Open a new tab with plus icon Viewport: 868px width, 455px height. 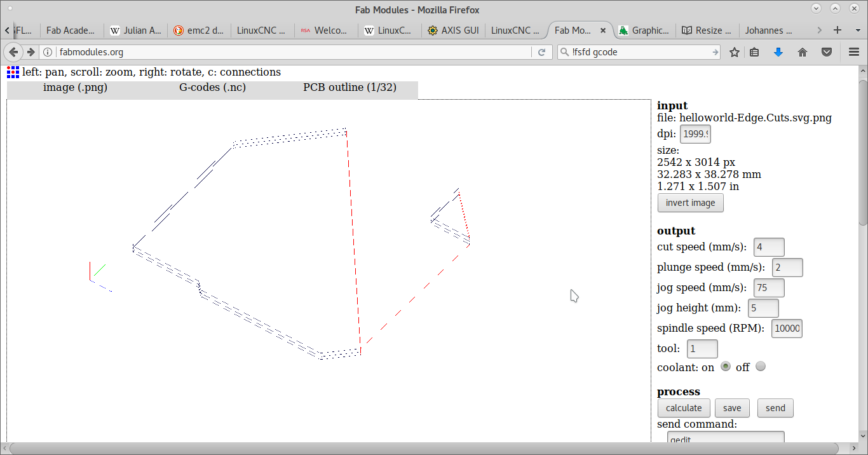tap(837, 30)
